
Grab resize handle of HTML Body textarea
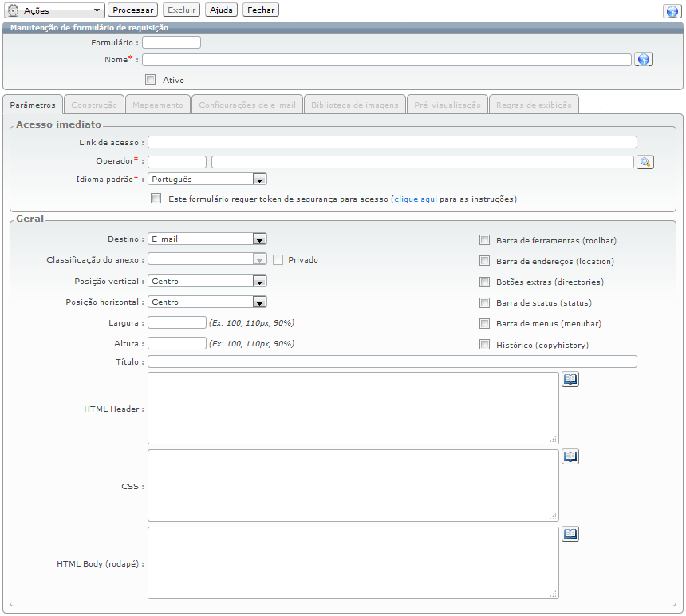(x=554, y=594)
